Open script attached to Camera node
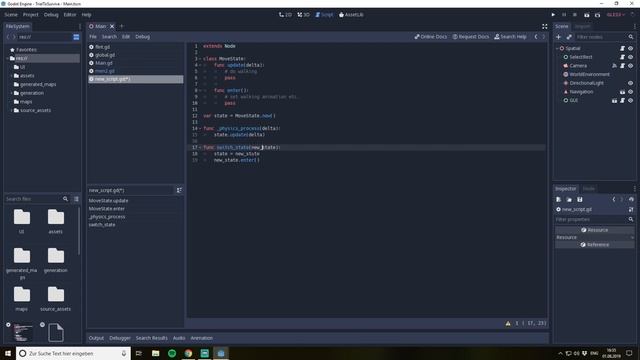640x360 pixels. [x=622, y=65]
